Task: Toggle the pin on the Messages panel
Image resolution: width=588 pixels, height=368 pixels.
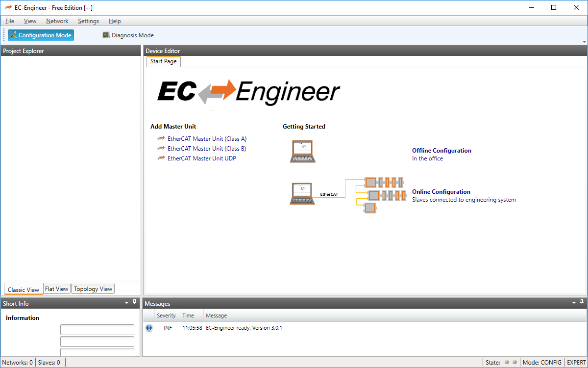Action: (581, 303)
